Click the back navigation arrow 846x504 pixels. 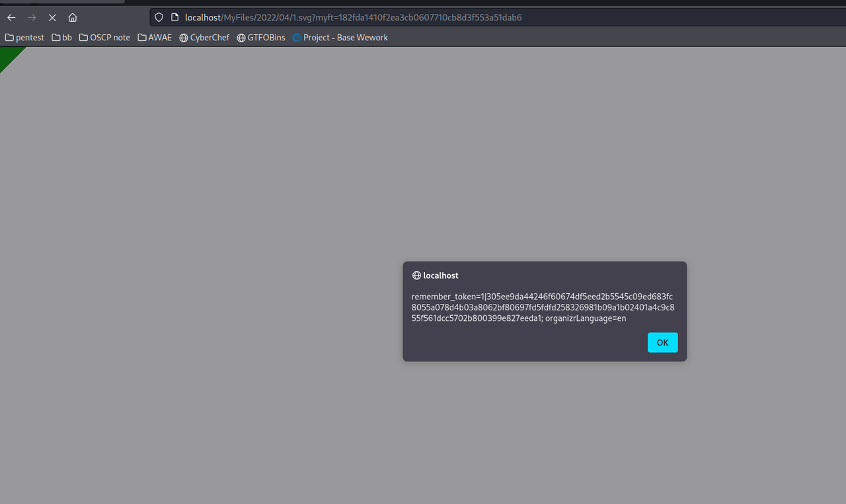point(11,18)
